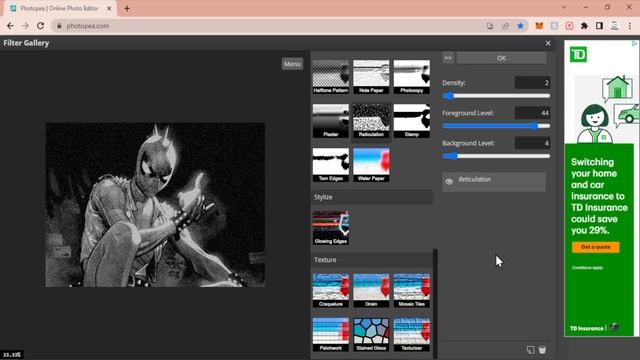The width and height of the screenshot is (640, 360).
Task: Select the Glowing Edges filter thumbnail
Action: pos(331,228)
